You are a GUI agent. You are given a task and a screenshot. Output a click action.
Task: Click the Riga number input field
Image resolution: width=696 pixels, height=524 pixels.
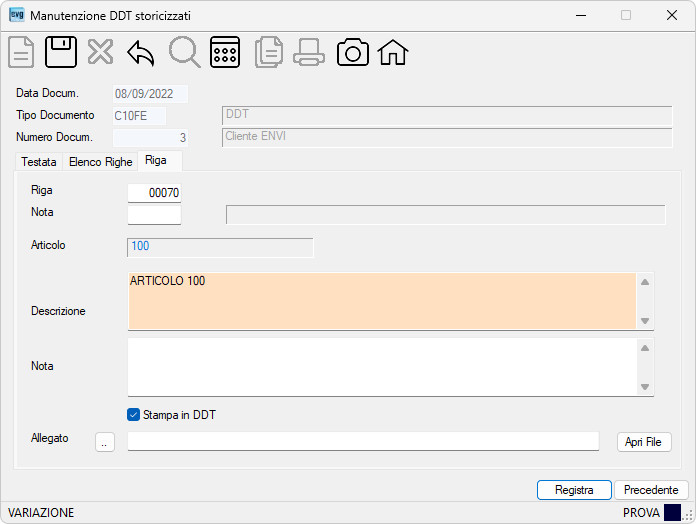pos(154,193)
